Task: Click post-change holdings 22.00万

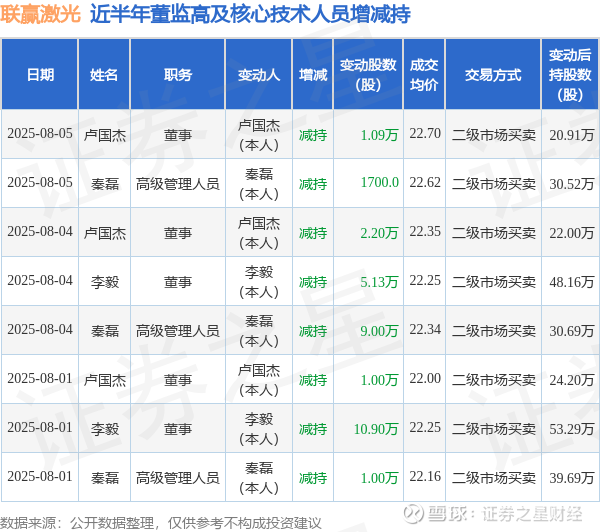Action: (572, 232)
